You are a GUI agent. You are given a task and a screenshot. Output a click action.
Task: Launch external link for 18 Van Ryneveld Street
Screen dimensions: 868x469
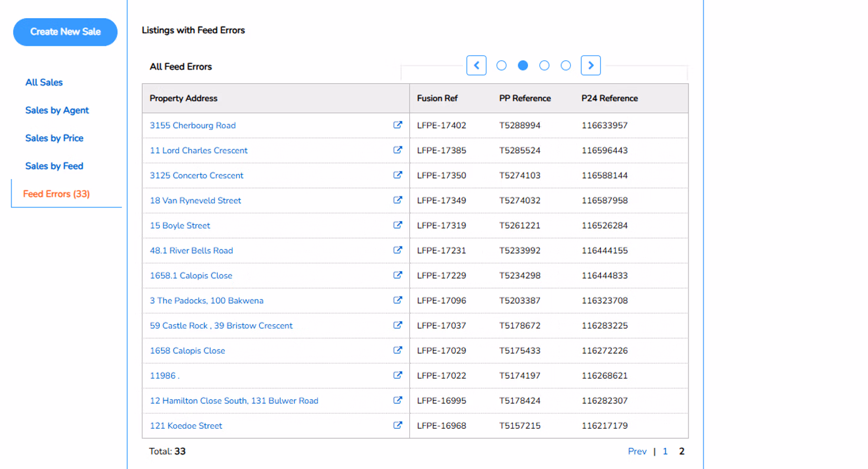(x=398, y=200)
